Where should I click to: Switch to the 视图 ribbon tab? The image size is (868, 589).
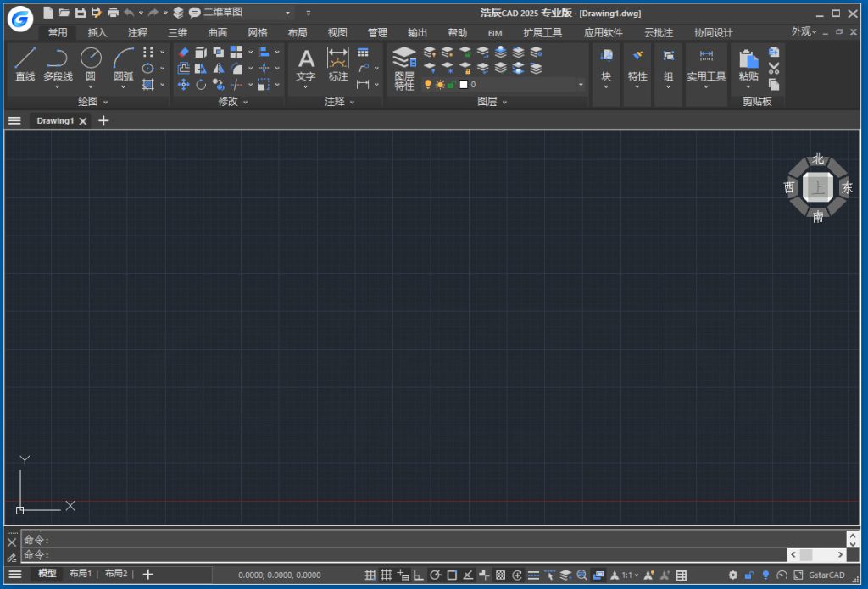point(337,33)
